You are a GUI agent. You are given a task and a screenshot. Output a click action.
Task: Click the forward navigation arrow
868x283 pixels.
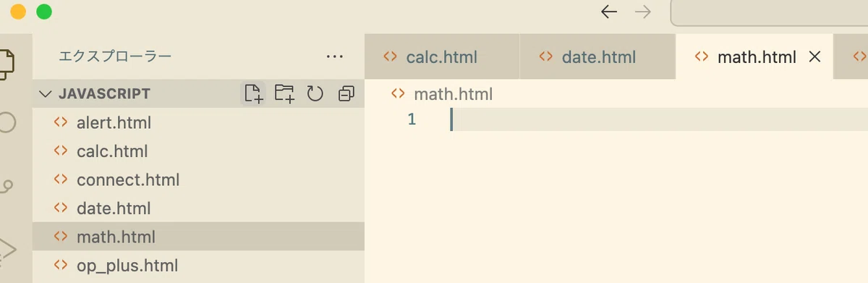642,12
